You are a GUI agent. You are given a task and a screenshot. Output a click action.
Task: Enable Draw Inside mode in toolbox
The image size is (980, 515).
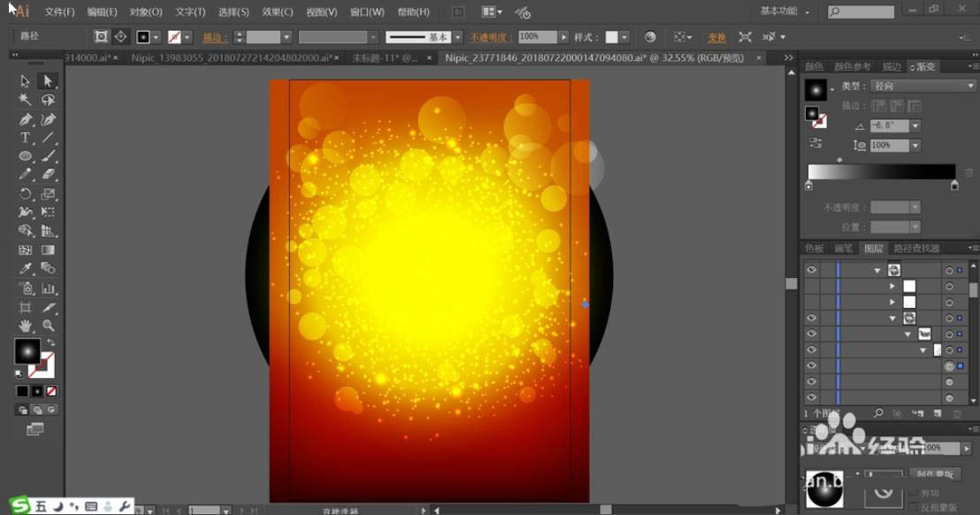click(x=52, y=410)
